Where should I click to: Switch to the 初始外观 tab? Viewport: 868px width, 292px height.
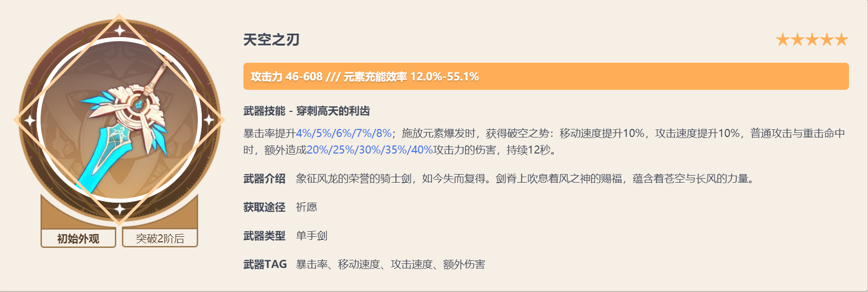(78, 238)
